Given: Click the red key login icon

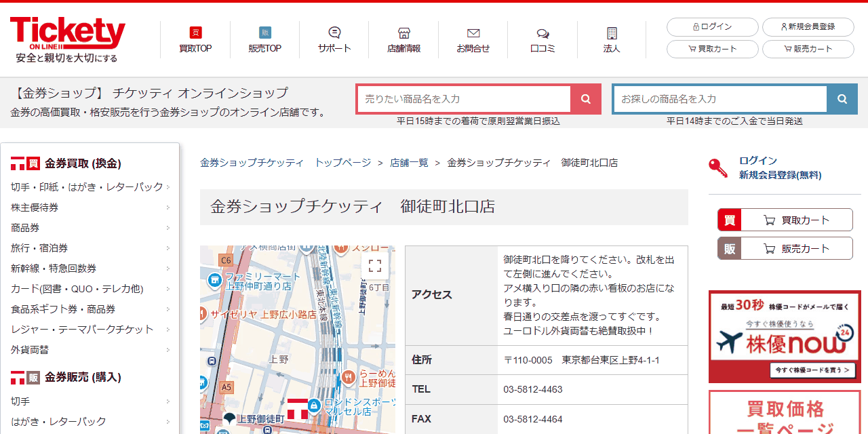Looking at the screenshot, I should (x=718, y=167).
